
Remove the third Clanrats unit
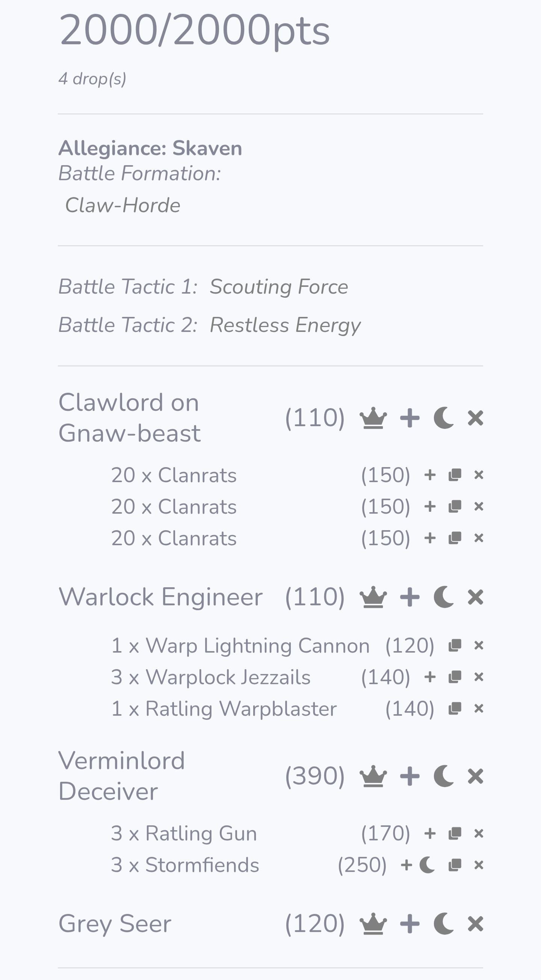(x=479, y=538)
